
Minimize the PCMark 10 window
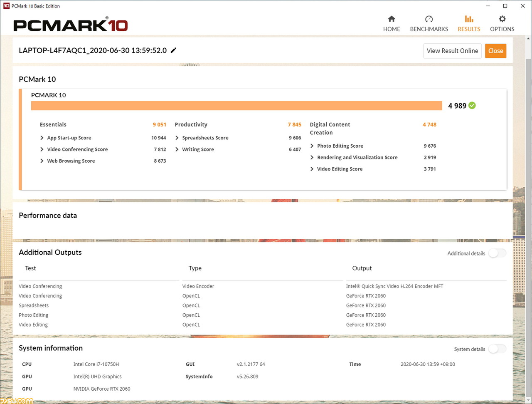pos(487,6)
